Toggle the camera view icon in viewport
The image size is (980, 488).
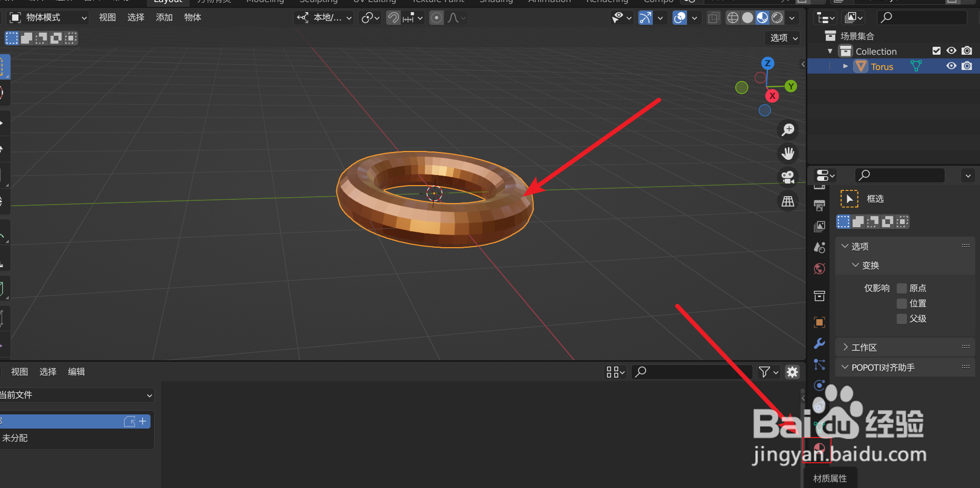coord(788,177)
